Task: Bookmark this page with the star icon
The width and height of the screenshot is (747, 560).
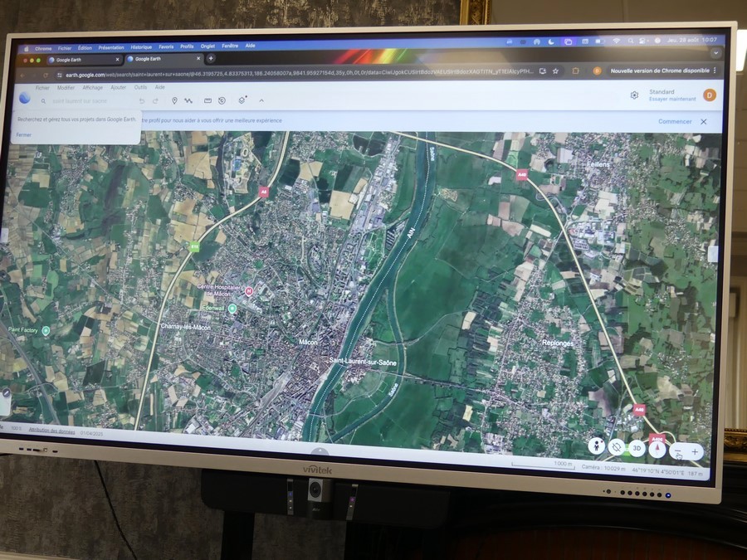Action: tap(555, 71)
